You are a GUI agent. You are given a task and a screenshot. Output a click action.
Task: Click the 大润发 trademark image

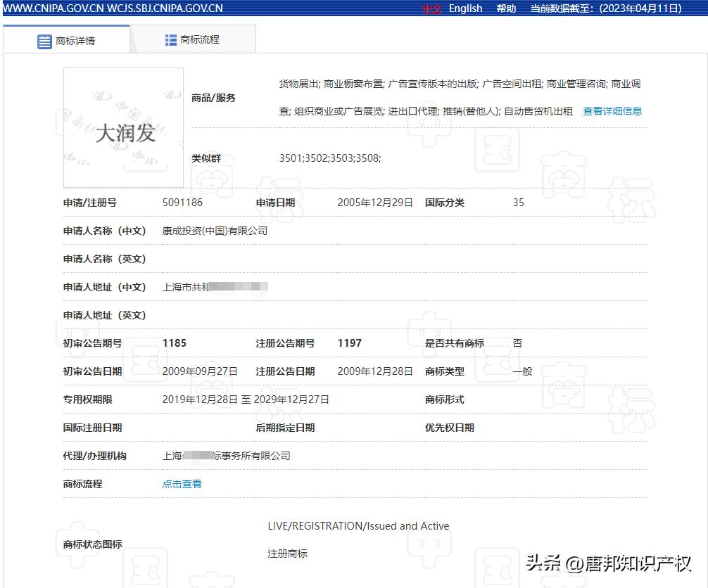pos(122,127)
